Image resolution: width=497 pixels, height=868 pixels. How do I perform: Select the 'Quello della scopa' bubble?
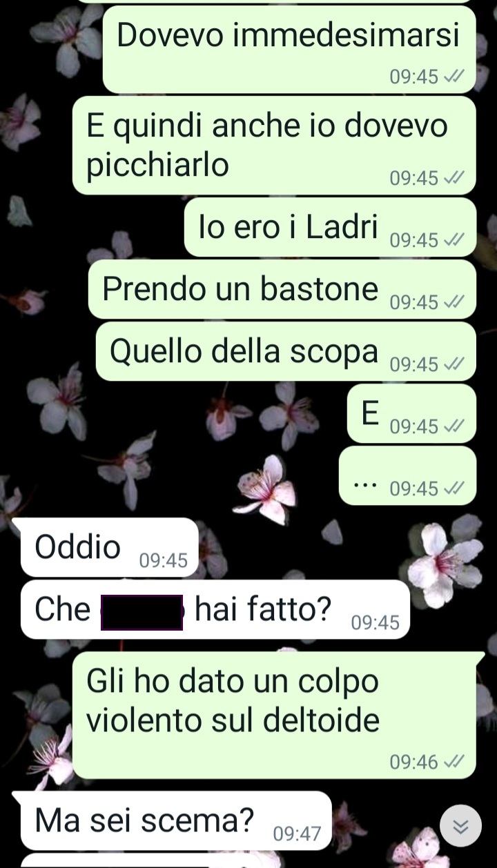click(x=286, y=352)
